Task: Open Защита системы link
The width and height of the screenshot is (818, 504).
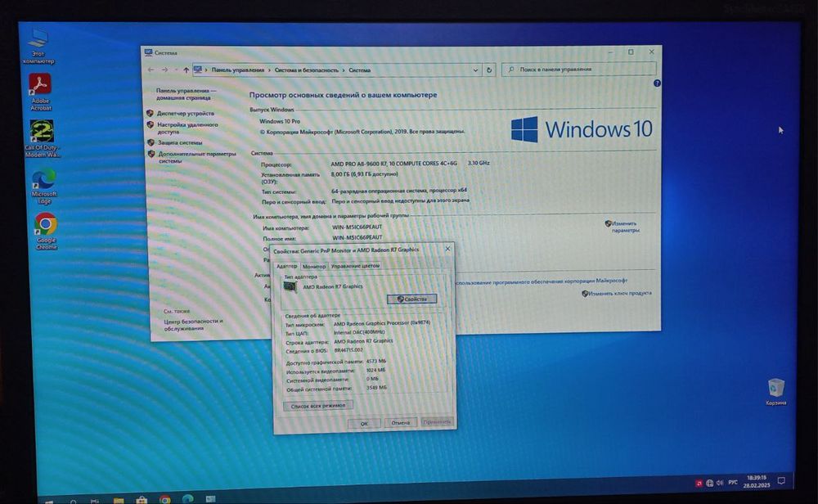Action: coord(179,142)
